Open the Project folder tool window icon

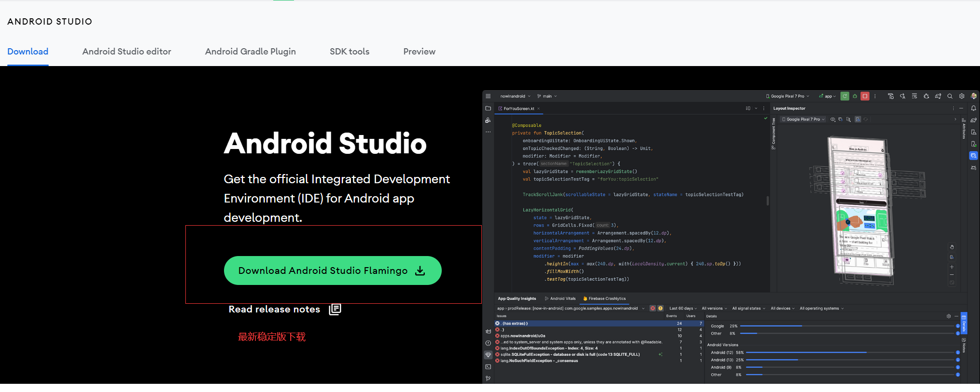(x=488, y=108)
